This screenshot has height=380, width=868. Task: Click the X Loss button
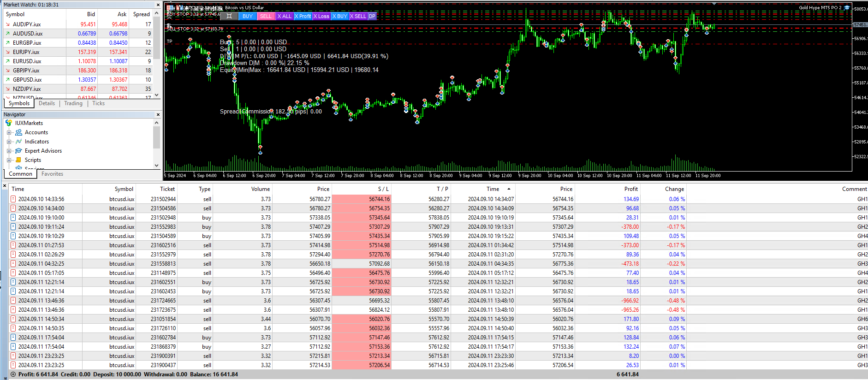click(321, 16)
